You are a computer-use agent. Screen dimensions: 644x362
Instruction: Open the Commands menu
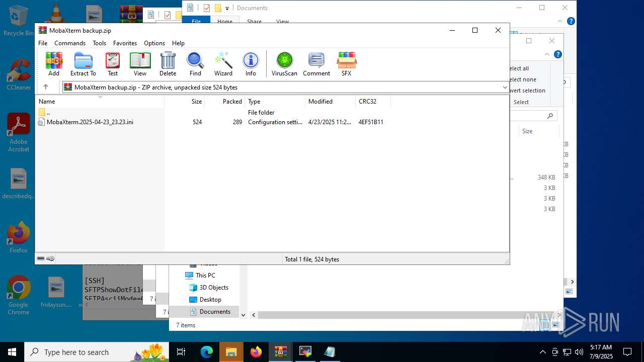(x=70, y=43)
